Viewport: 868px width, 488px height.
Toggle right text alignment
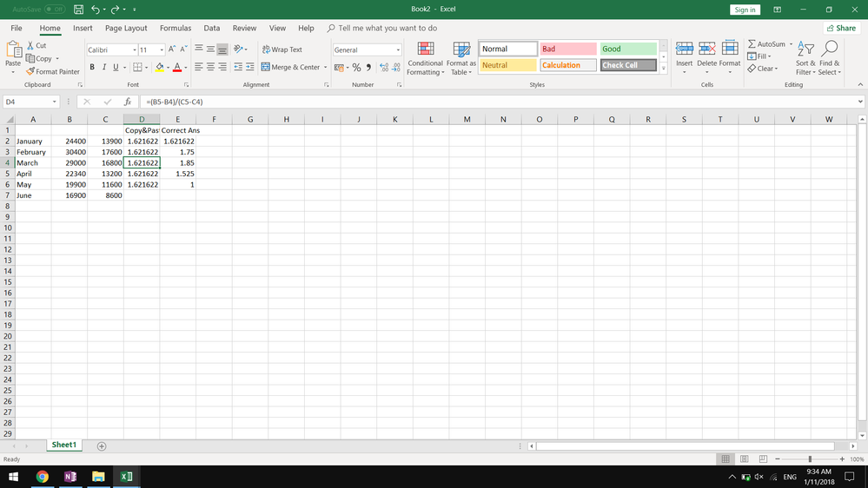click(222, 67)
